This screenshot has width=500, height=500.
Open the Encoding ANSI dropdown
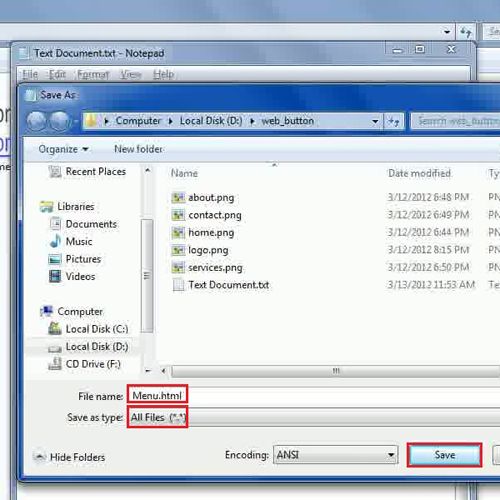click(x=335, y=455)
